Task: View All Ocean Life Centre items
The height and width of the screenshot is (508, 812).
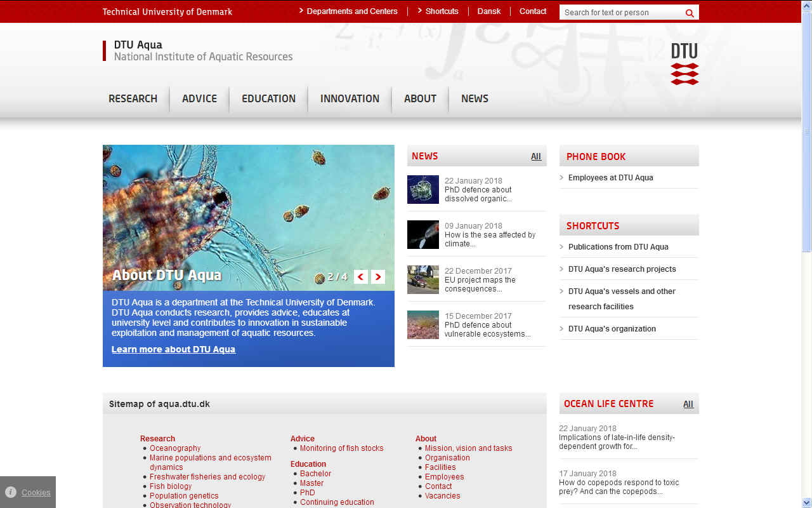Action: pos(688,404)
